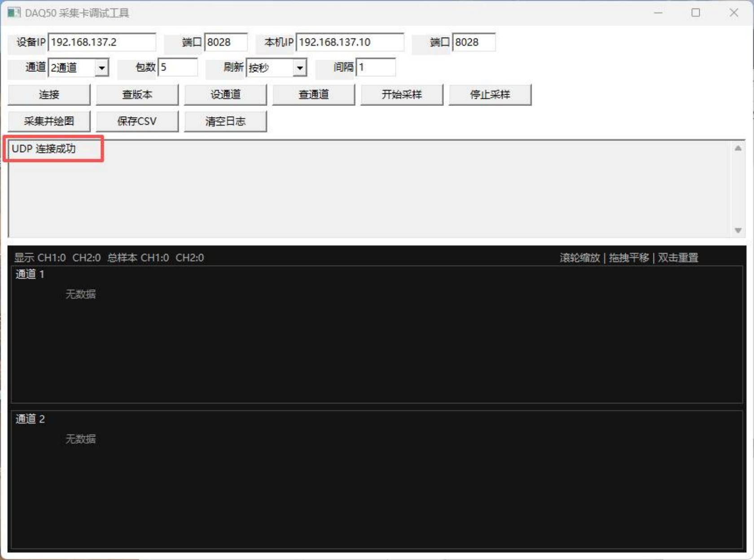The width and height of the screenshot is (754, 560).
Task: Focus the local 端口 field beside 本机IP
Action: (474, 42)
